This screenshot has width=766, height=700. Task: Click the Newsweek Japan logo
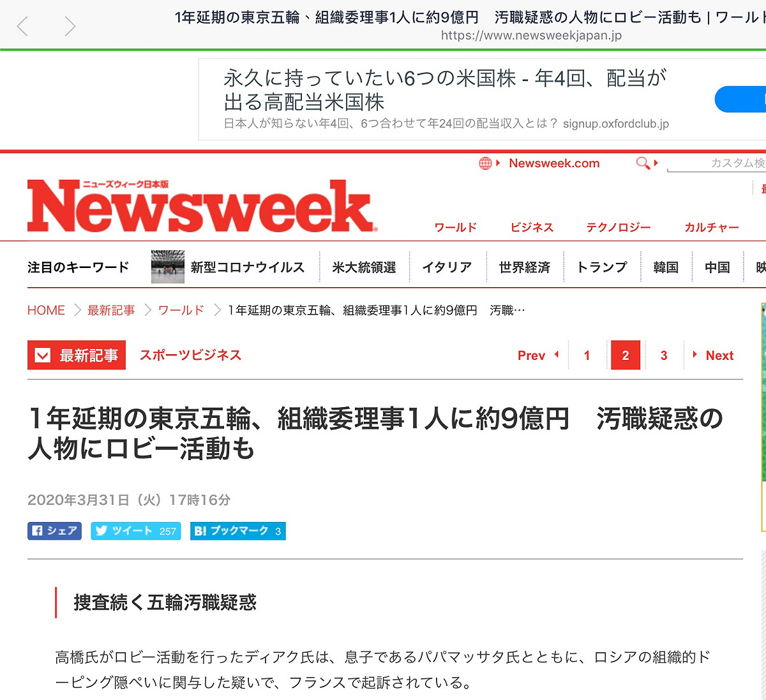202,206
